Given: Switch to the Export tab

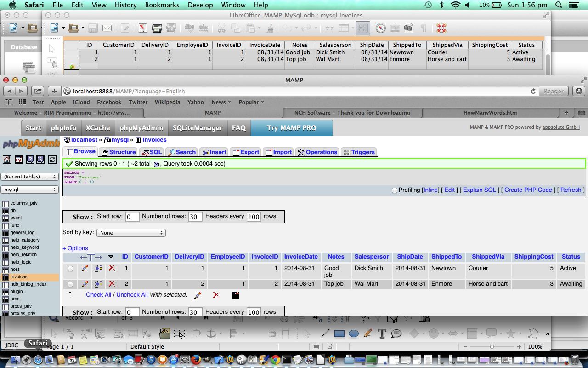Looking at the screenshot, I should pos(246,152).
